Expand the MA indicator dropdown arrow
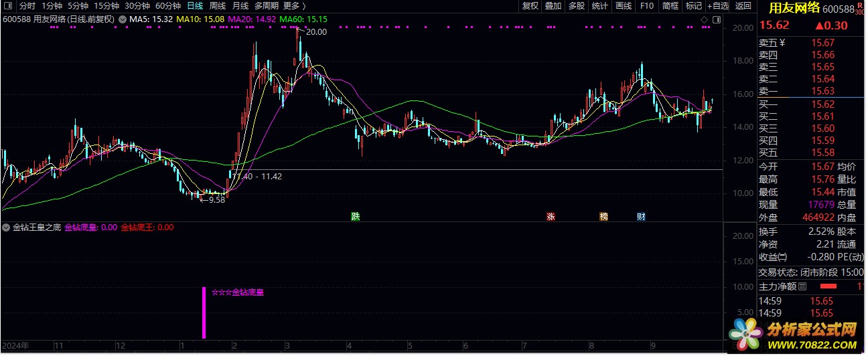This screenshot has width=868, height=356. point(123,19)
